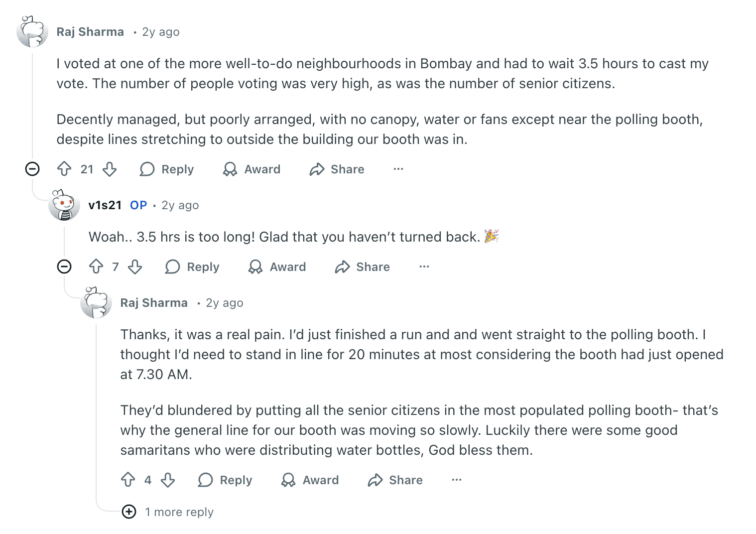Downvote the comment with 21 votes
This screenshot has height=534, width=756.
pos(110,169)
